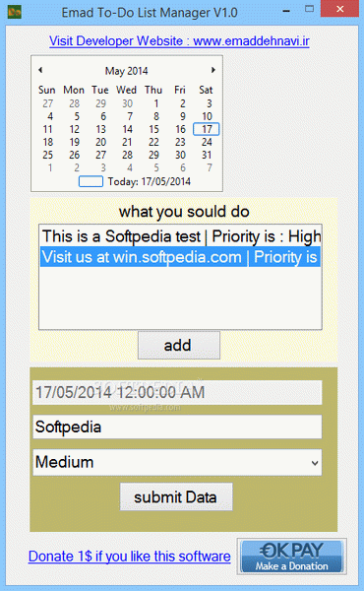
Task: Click the date field 17/05/2014
Action: tap(177, 392)
